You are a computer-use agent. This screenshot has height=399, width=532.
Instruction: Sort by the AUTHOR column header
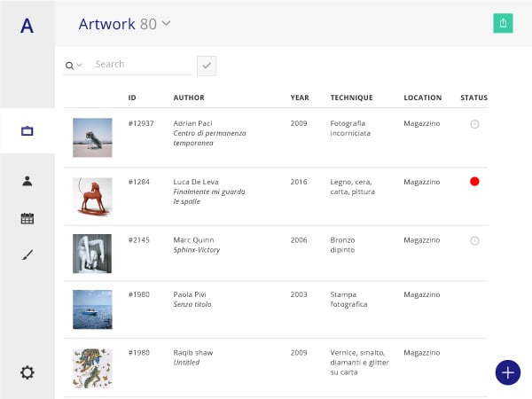point(189,98)
